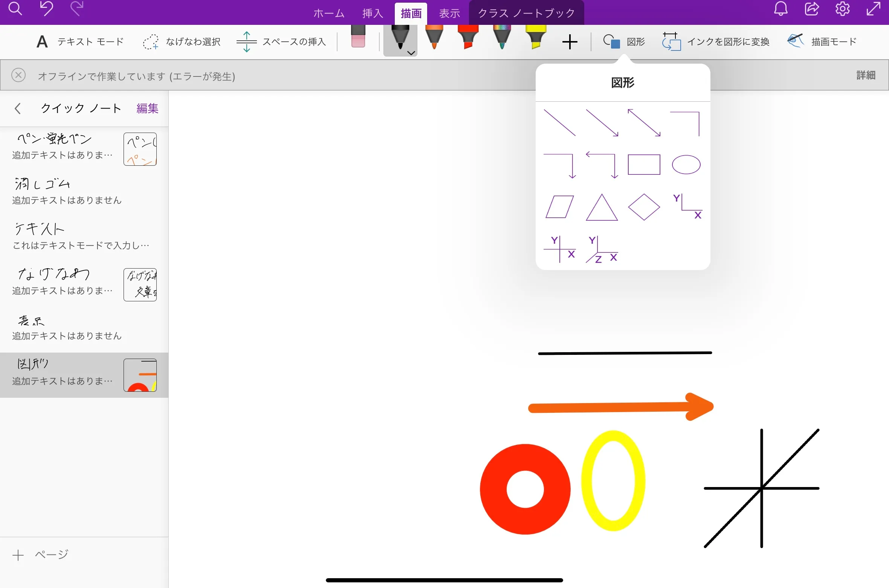Open 詳細 details about the offline error
The width and height of the screenshot is (889, 588).
[866, 75]
